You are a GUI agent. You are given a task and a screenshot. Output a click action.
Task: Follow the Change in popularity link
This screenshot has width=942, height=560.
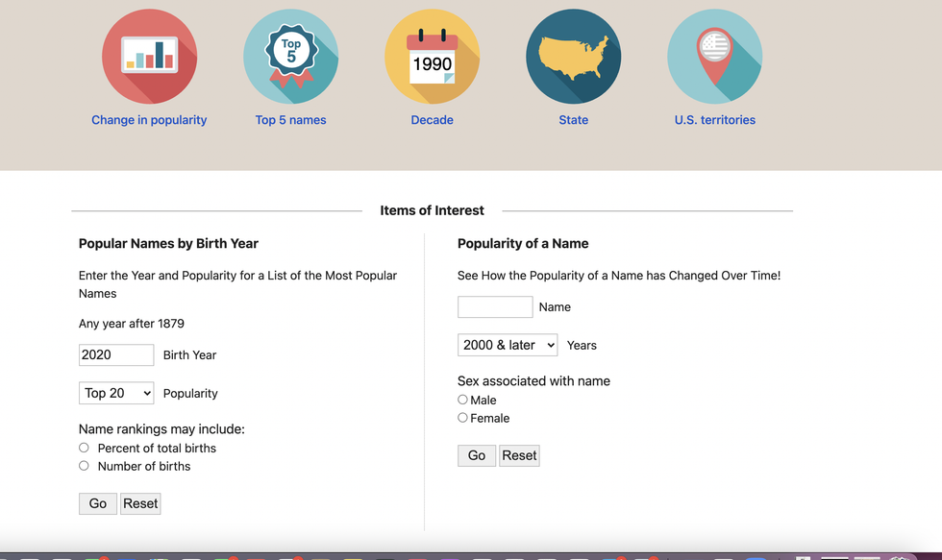coord(149,120)
